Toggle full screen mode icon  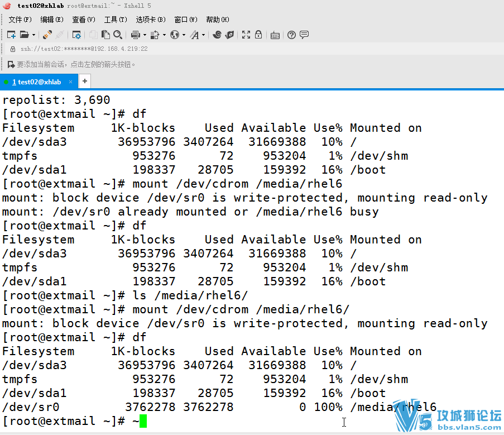[246, 35]
